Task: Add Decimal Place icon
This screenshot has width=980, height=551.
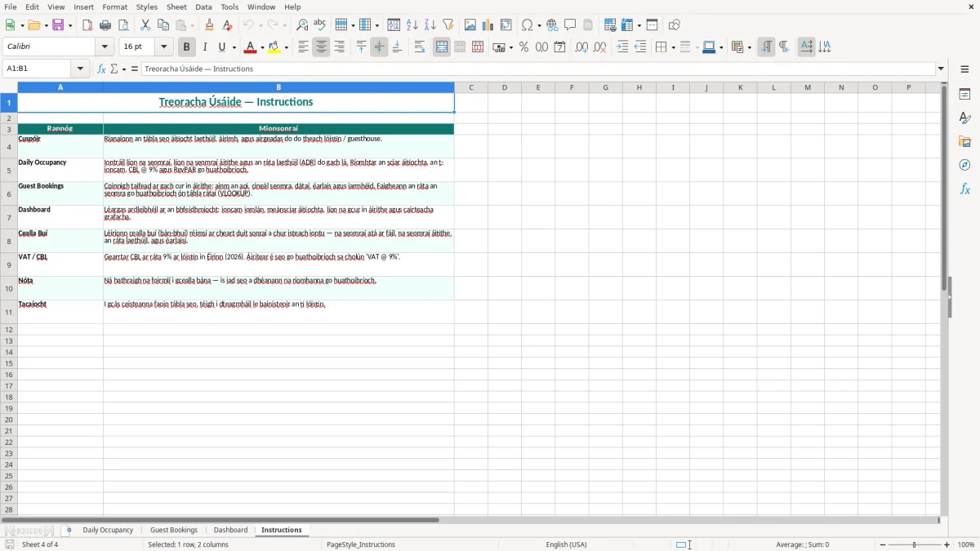Action: click(581, 47)
